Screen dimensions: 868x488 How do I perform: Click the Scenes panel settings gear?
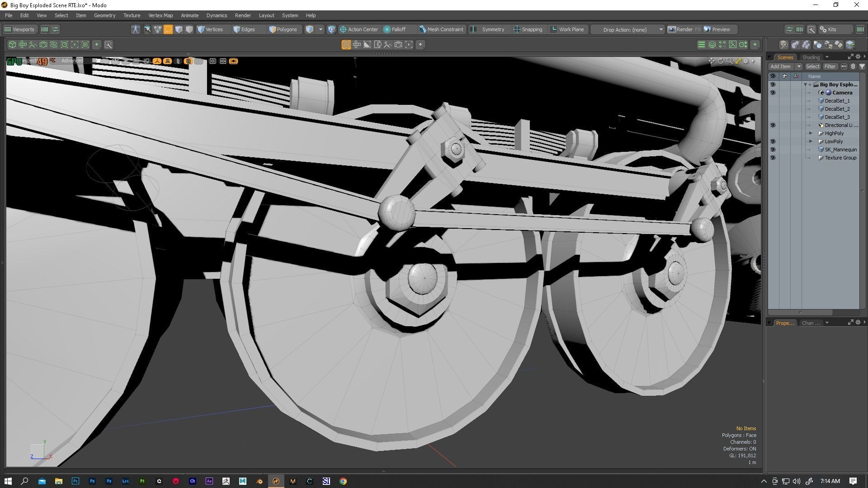(x=858, y=57)
